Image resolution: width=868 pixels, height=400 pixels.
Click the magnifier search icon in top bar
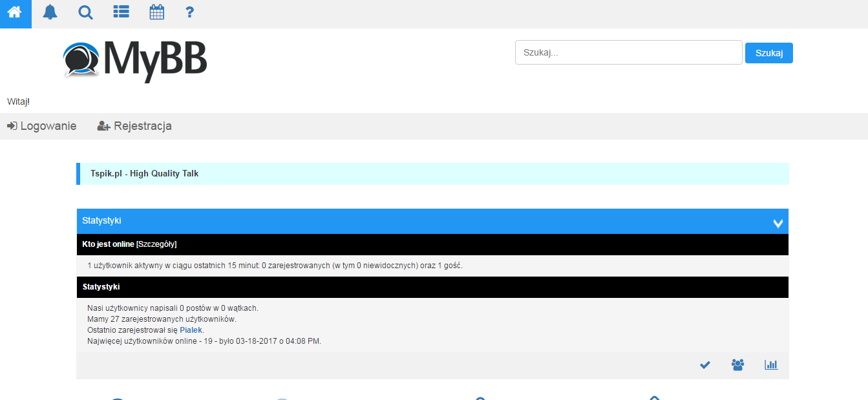pos(85,12)
